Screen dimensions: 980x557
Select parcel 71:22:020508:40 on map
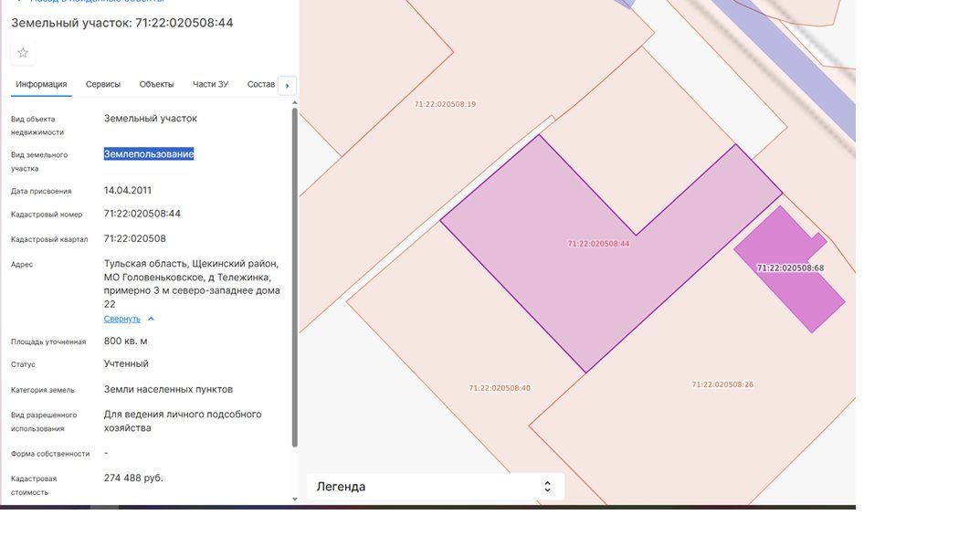(x=500, y=388)
